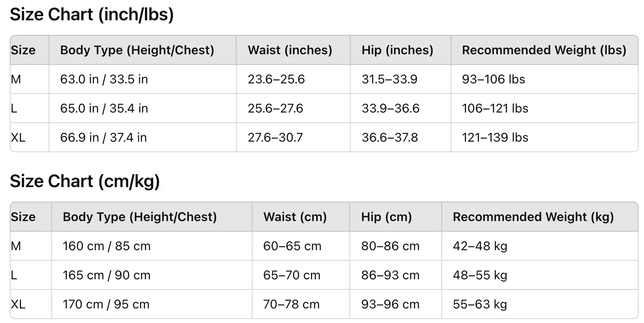
Task: Select the "Waist (cm)" column header
Action: [295, 217]
